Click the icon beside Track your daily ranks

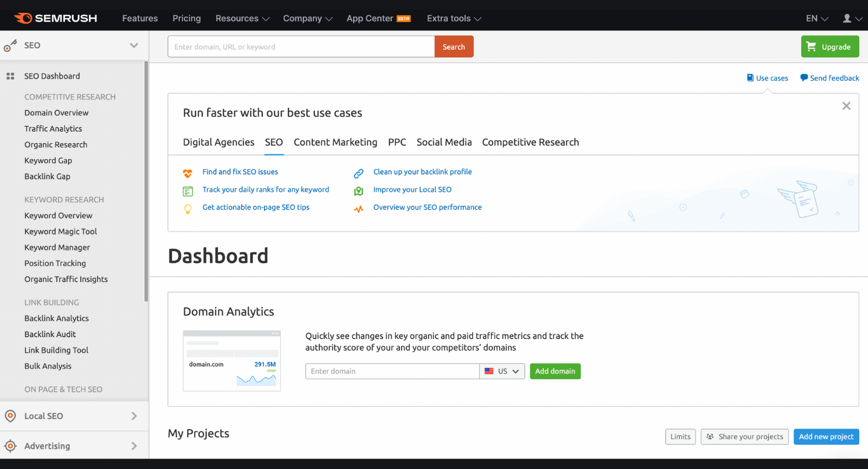click(188, 191)
